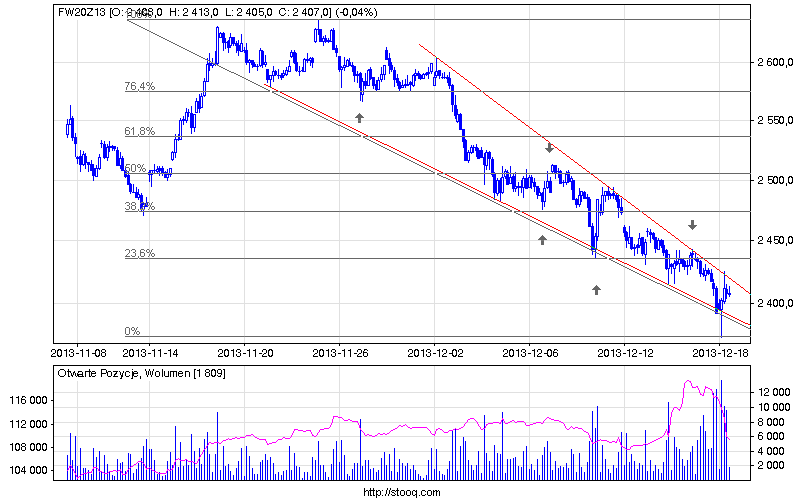
Task: Click the 108 000 open interest label
Action: coord(28,447)
